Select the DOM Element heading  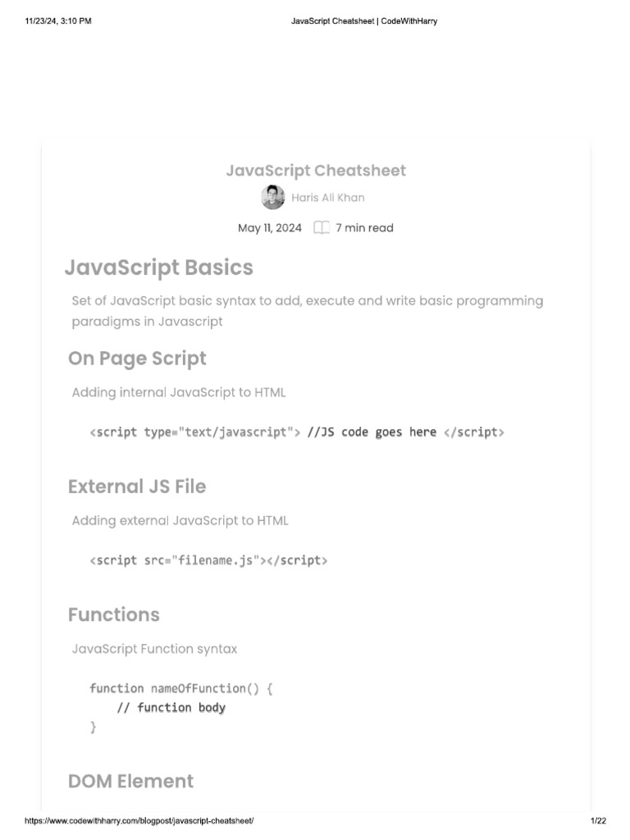[x=131, y=781]
